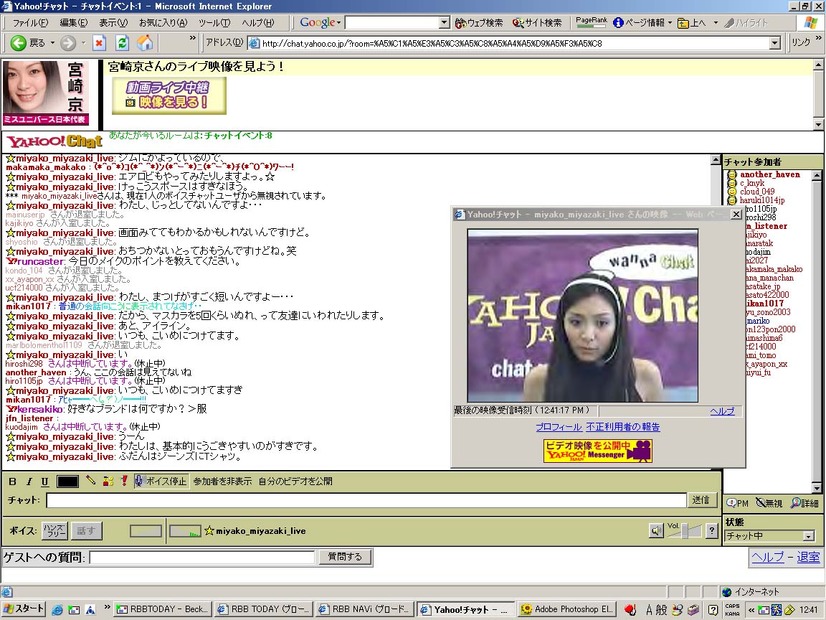This screenshot has height=620, width=826.
Task: Open voice help question mark button
Action: pyautogui.click(x=712, y=530)
